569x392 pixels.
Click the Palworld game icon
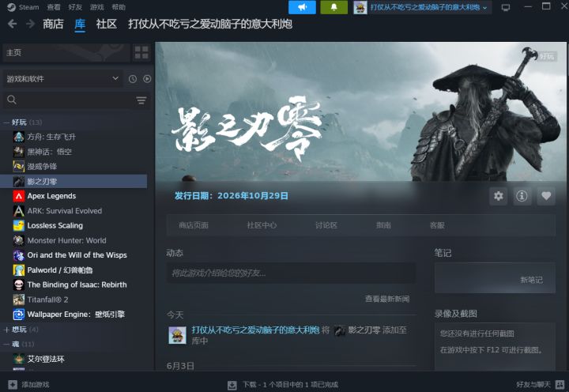click(18, 270)
